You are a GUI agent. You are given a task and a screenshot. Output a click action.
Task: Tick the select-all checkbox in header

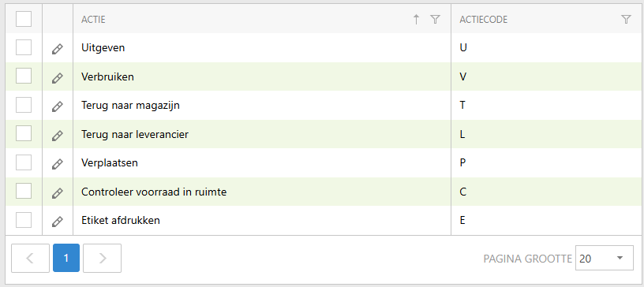click(24, 19)
